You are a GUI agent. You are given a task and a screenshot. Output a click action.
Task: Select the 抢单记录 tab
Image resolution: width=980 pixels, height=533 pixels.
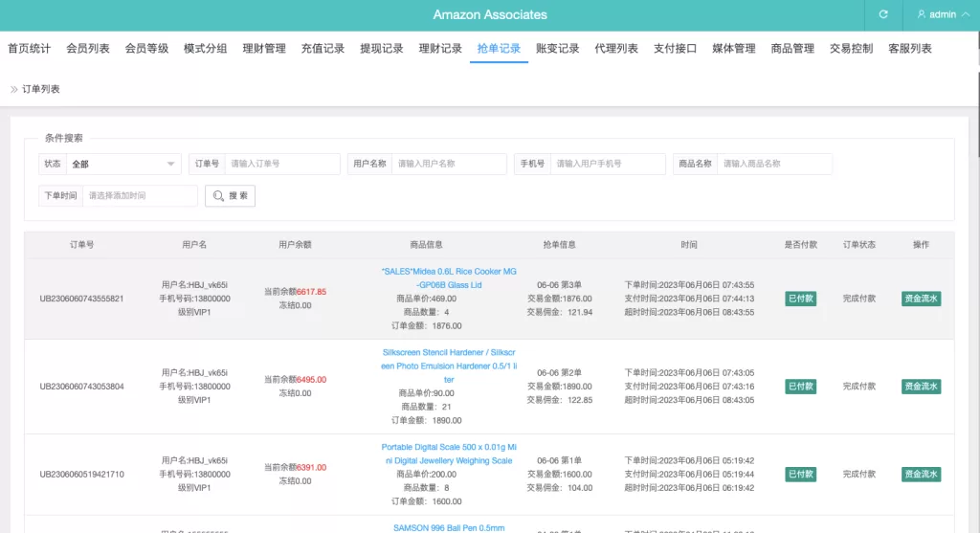(x=499, y=48)
